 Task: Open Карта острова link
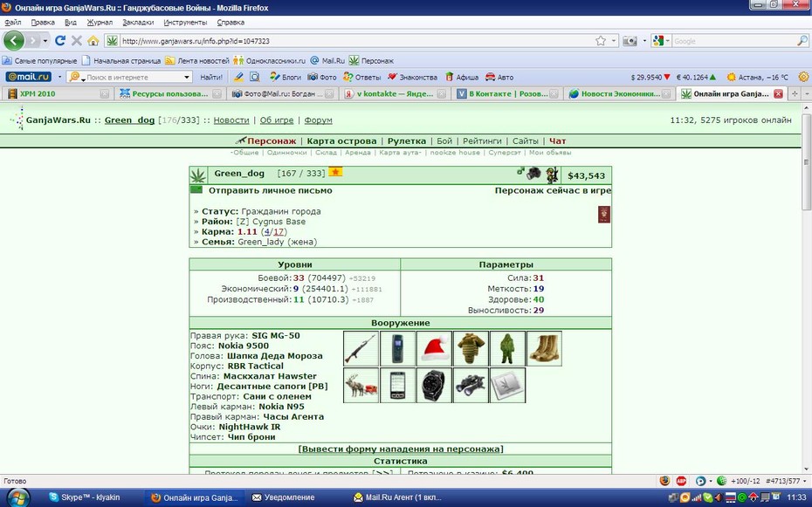341,140
